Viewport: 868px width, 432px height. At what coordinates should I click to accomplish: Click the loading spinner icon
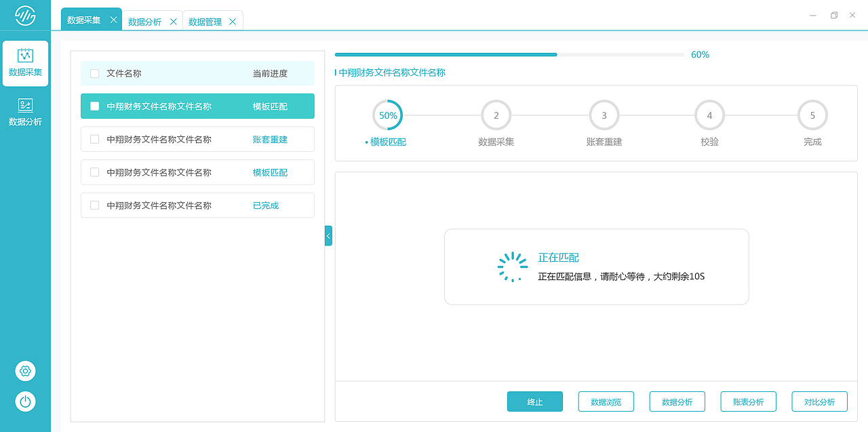tap(513, 267)
